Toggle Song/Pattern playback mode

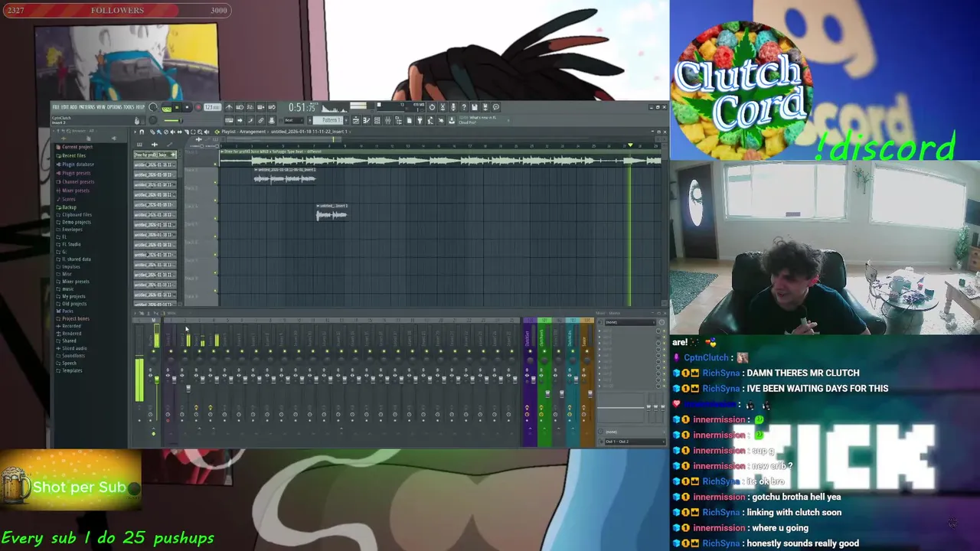[x=166, y=107]
